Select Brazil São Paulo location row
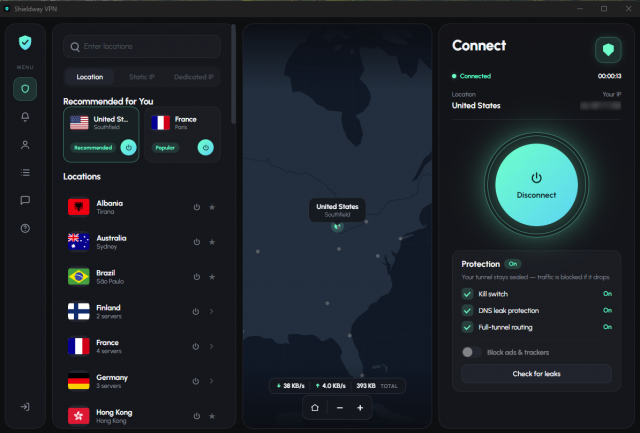The image size is (640, 433). coord(142,277)
